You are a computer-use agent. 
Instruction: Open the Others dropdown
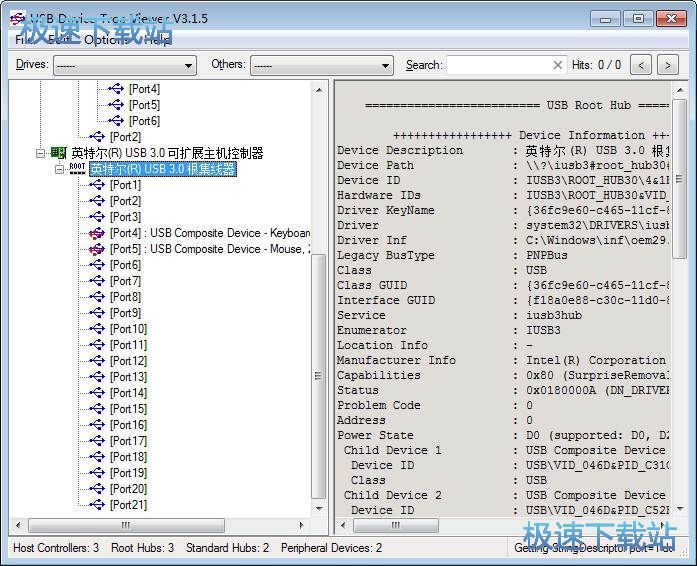(x=385, y=65)
